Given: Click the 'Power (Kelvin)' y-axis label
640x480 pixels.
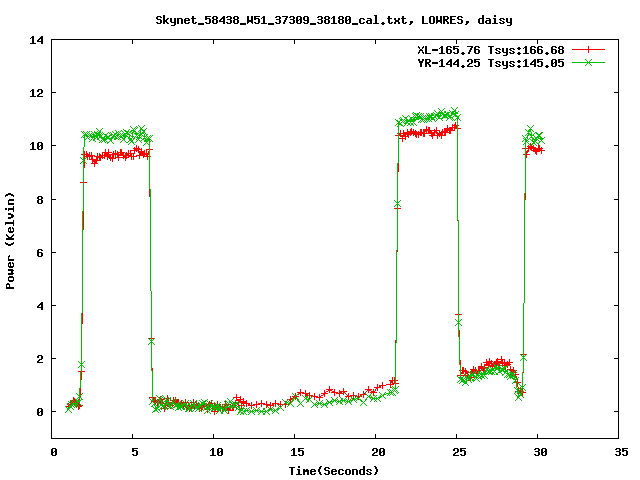Looking at the screenshot, I should point(10,241).
